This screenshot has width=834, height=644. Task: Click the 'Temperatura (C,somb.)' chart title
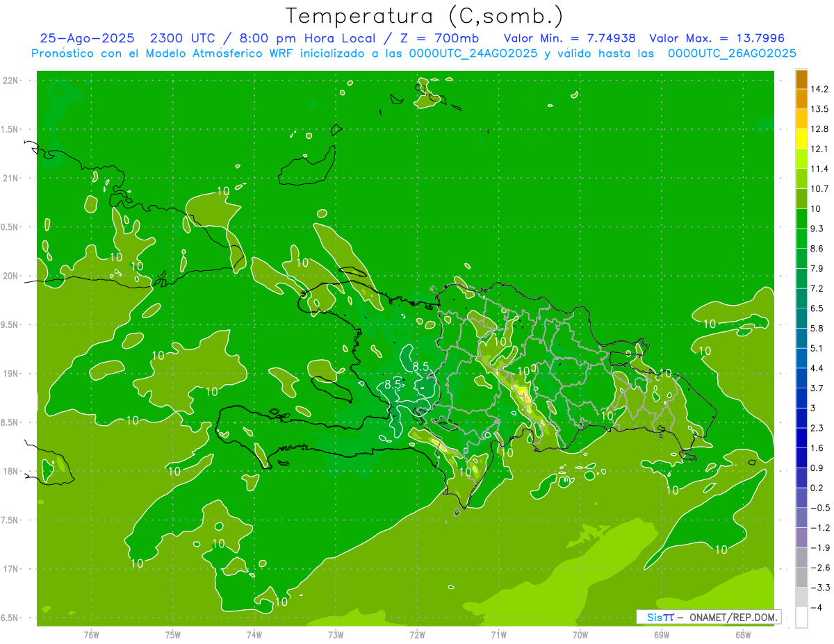coord(424,15)
